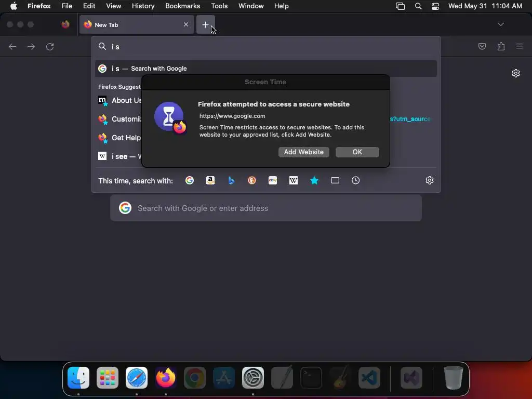Expand the list all tabs chevron
Image resolution: width=532 pixels, height=399 pixels.
coord(501,24)
